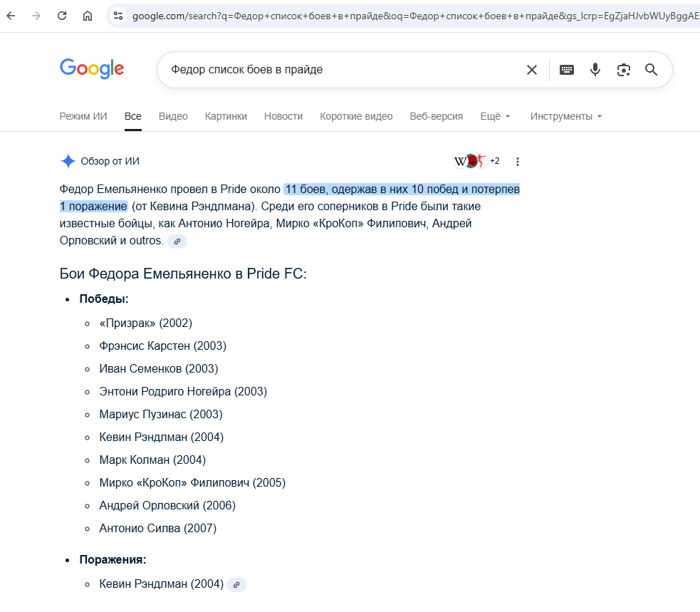Reload the page with refresh icon
Viewport: 700px width, 612px height.
(x=62, y=16)
